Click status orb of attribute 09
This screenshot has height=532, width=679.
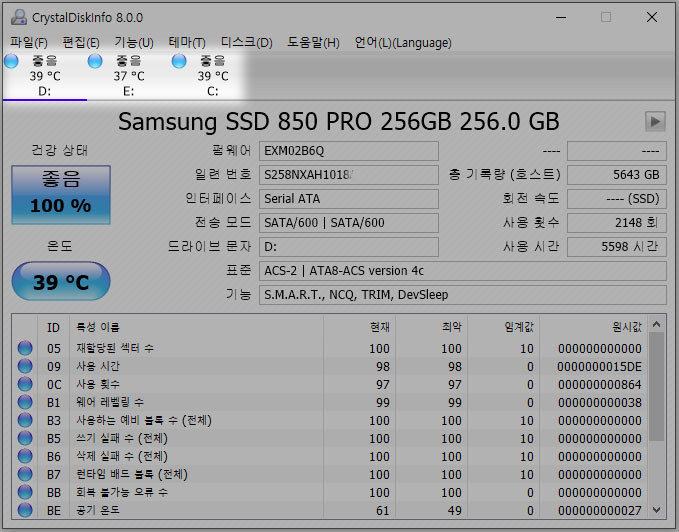pyautogui.click(x=25, y=366)
